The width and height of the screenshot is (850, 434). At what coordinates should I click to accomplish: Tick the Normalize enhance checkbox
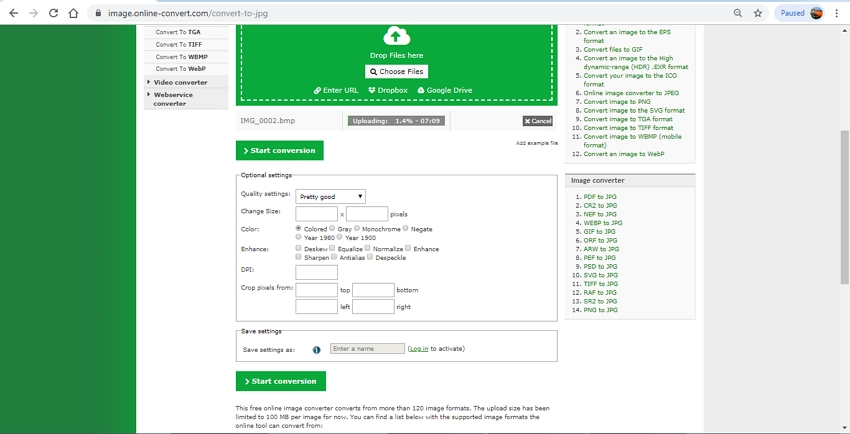pyautogui.click(x=369, y=248)
